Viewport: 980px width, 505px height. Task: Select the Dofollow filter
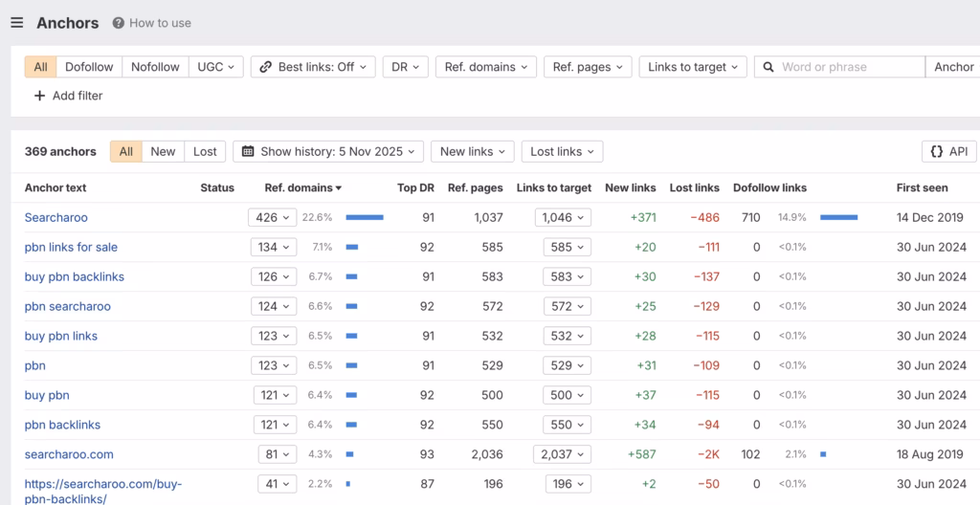click(89, 67)
